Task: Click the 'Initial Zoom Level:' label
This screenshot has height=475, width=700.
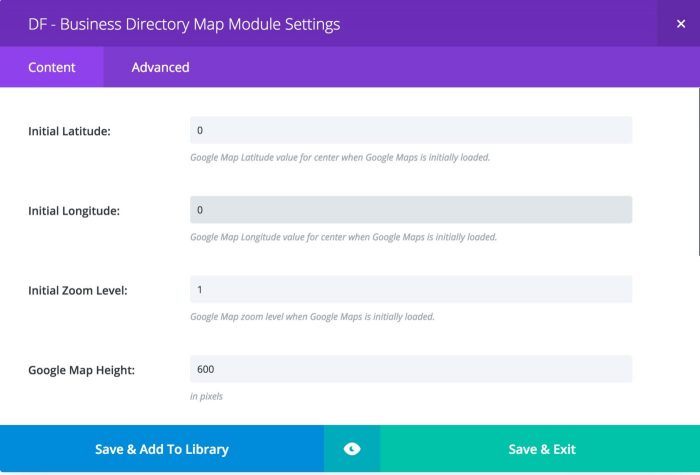Action: pyautogui.click(x=78, y=291)
